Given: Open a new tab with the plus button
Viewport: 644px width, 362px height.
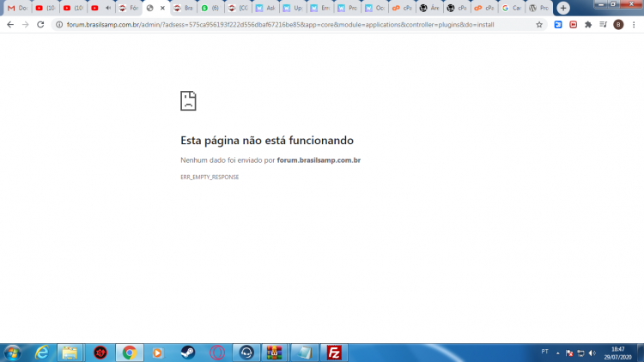Looking at the screenshot, I should point(564,8).
